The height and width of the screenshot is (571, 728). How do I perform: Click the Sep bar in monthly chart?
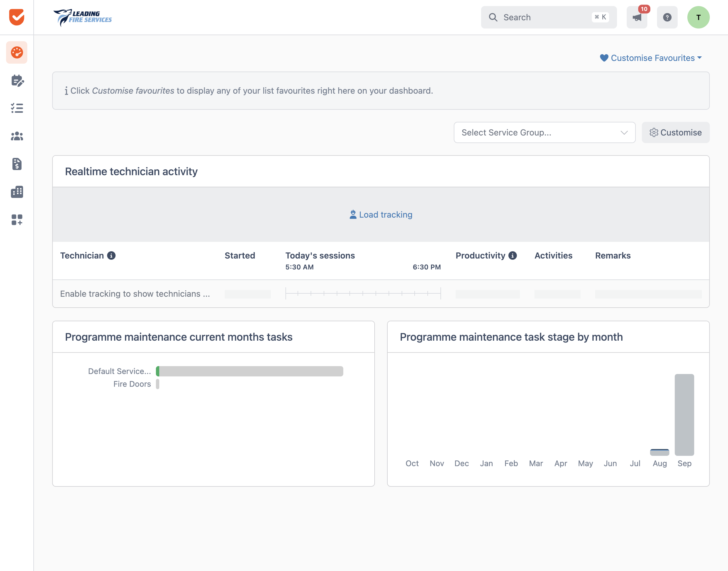[684, 415]
